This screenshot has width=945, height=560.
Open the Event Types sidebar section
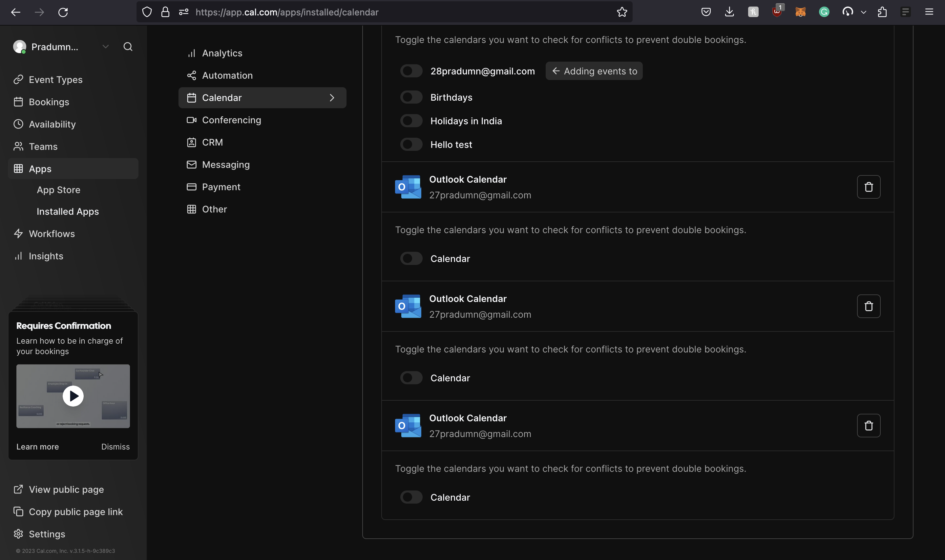click(55, 80)
